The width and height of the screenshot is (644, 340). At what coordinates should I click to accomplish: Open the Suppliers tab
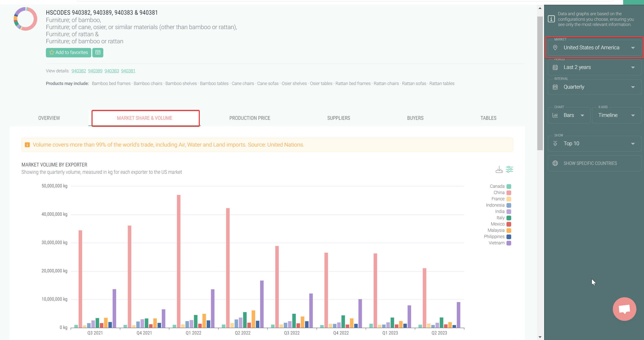point(339,118)
